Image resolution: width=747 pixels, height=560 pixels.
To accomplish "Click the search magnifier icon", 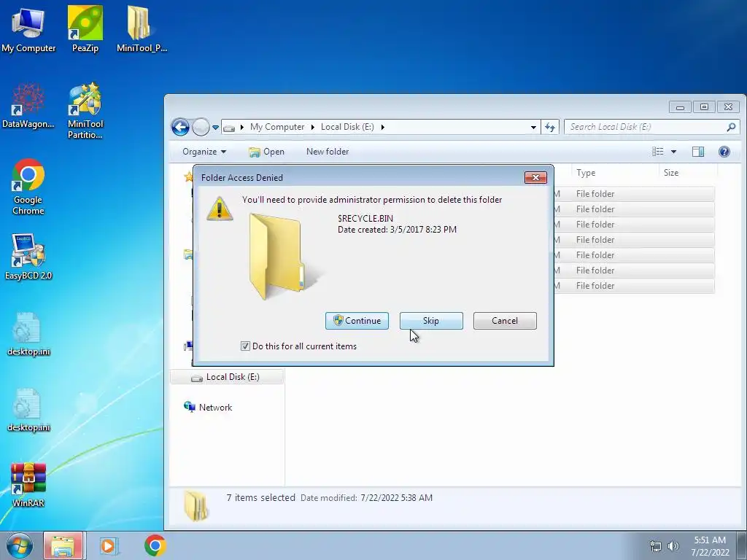I will (731, 127).
